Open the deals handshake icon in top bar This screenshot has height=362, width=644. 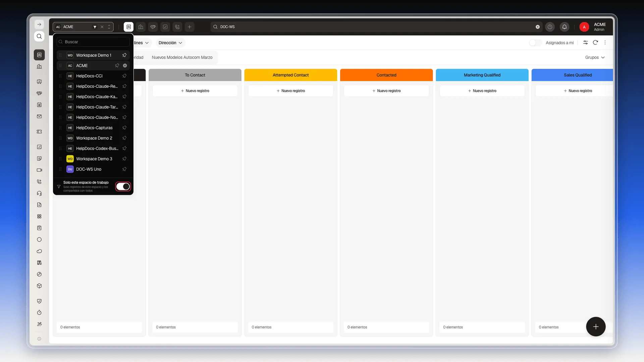pyautogui.click(x=153, y=27)
